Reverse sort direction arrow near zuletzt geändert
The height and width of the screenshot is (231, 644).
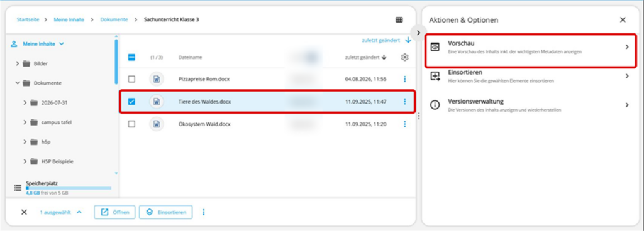pos(408,40)
